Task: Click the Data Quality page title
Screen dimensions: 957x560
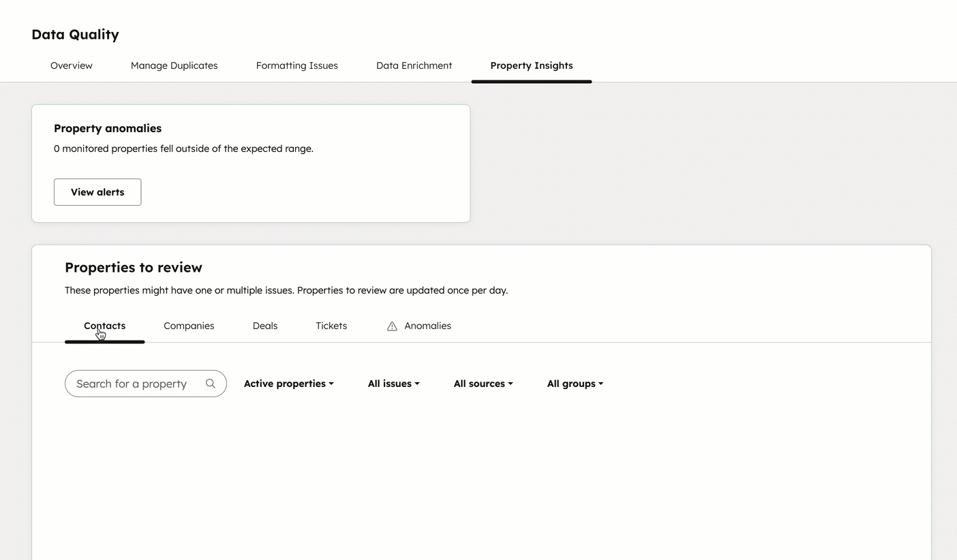Action: pyautogui.click(x=75, y=34)
